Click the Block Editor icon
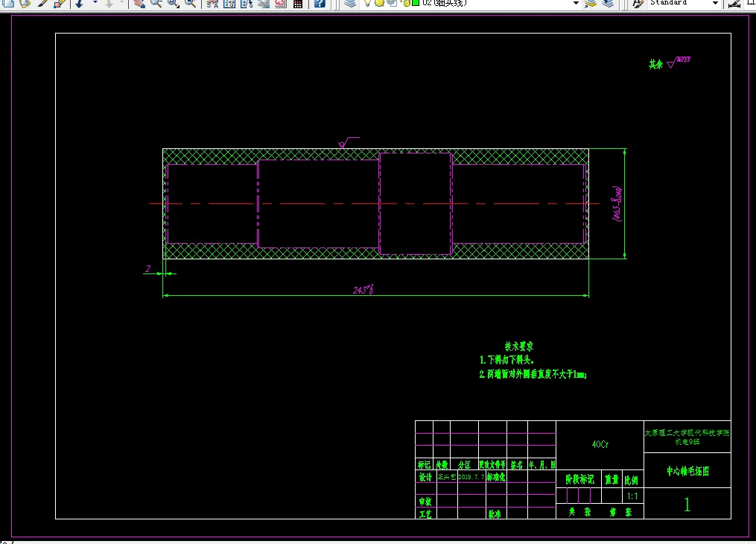This screenshot has width=756, height=544. coord(60,4)
